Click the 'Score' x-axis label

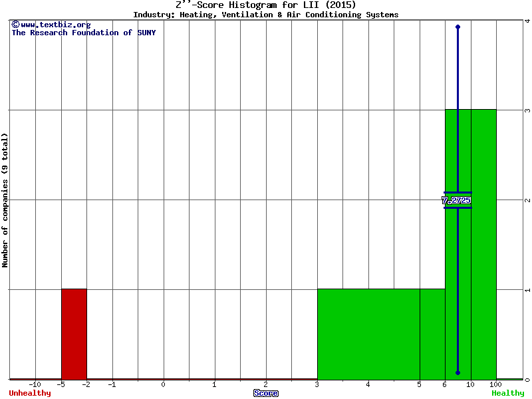click(266, 393)
